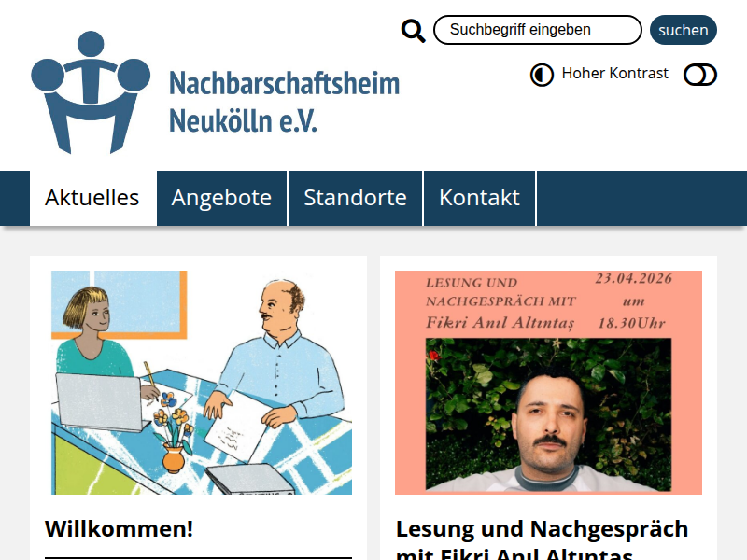Click the flower vase in illustration
Image resolution: width=747 pixels, height=560 pixels.
(174, 458)
